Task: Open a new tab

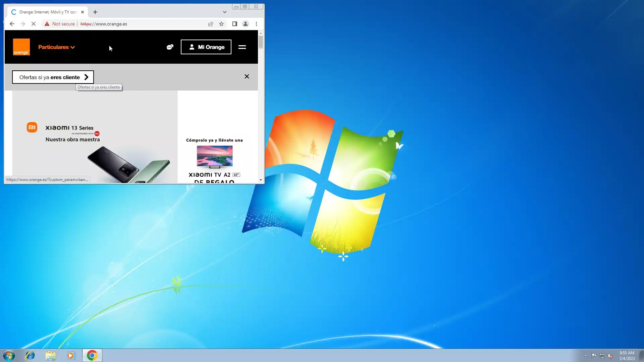Action: (95, 12)
